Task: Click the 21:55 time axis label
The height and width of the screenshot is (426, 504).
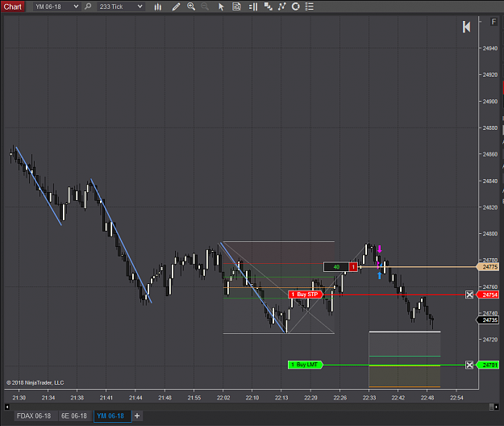Action: pos(194,398)
